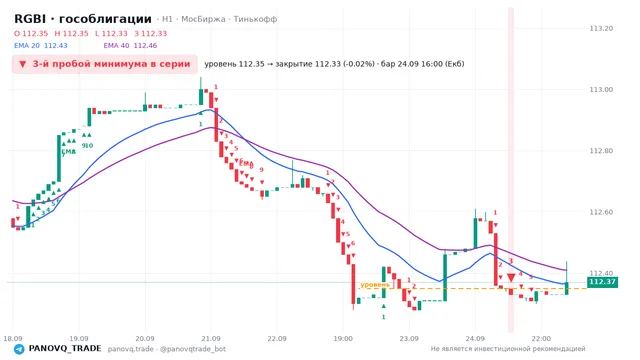640x360 pixels.
Task: Click the 21.09 date on the time axis
Action: point(211,339)
